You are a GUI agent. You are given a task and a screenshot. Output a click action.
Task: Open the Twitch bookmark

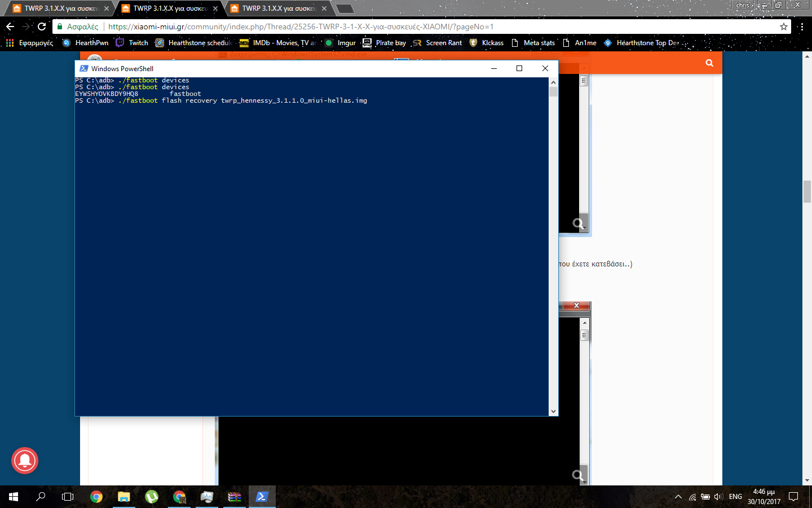tap(132, 43)
